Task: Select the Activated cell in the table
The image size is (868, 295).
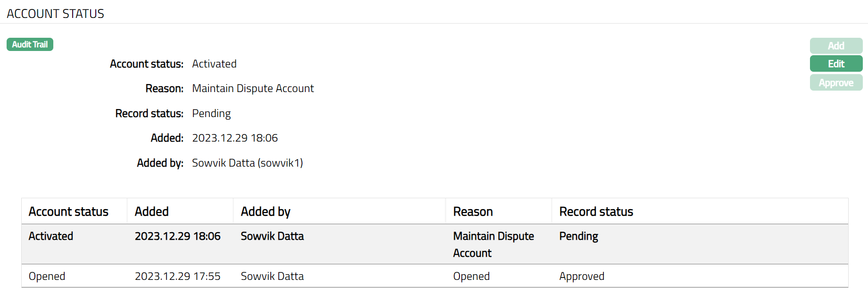Action: tap(51, 236)
